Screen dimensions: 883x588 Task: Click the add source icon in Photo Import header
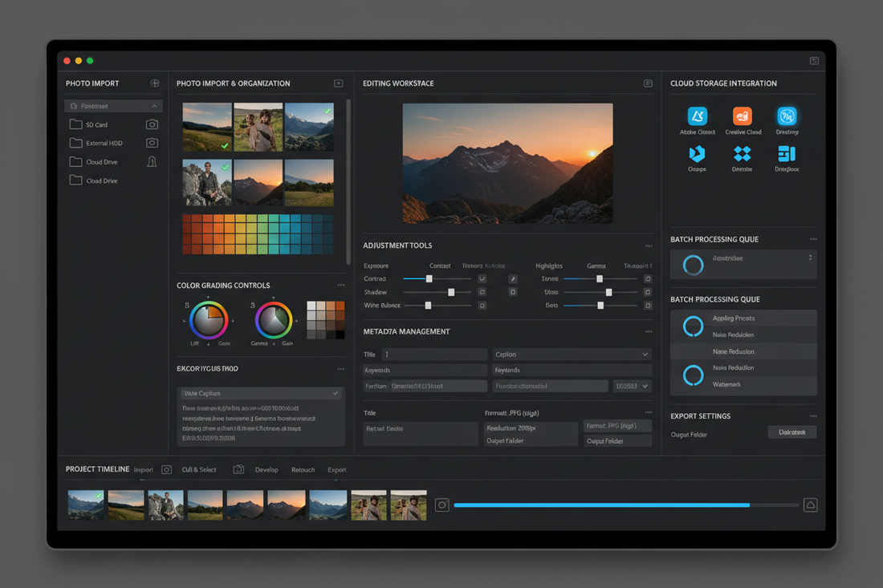[x=155, y=83]
